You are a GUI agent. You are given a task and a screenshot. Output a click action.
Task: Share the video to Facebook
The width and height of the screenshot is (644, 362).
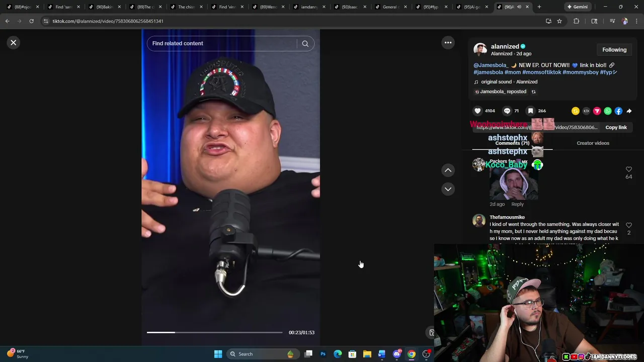(x=618, y=111)
